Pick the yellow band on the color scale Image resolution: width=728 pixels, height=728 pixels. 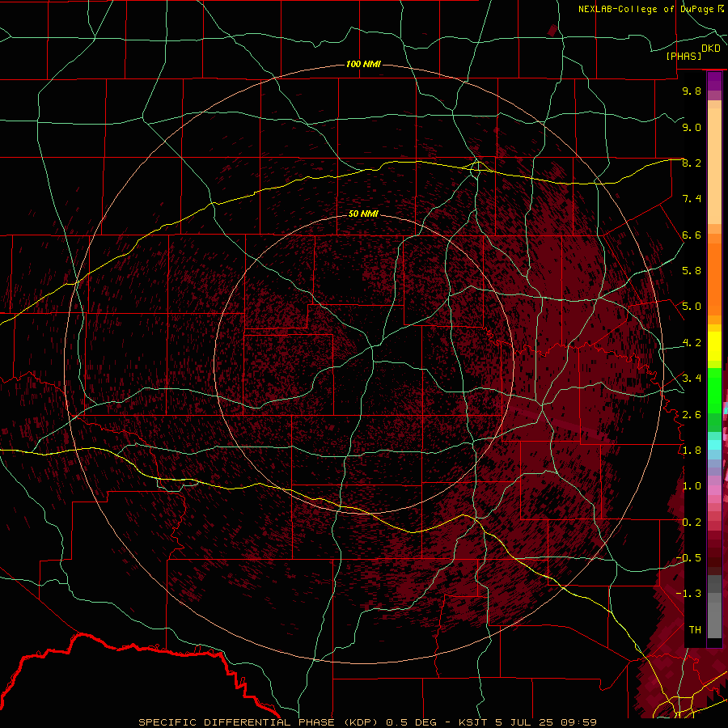(x=714, y=346)
